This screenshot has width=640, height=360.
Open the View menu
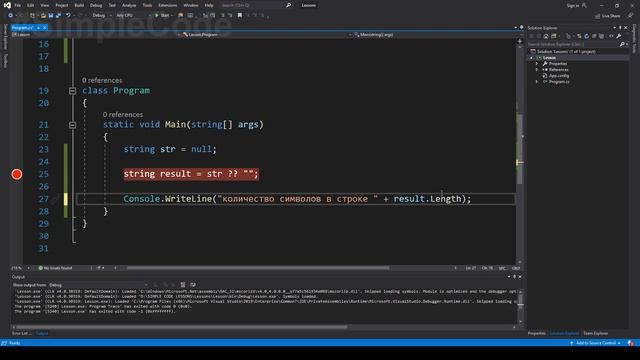[44, 5]
